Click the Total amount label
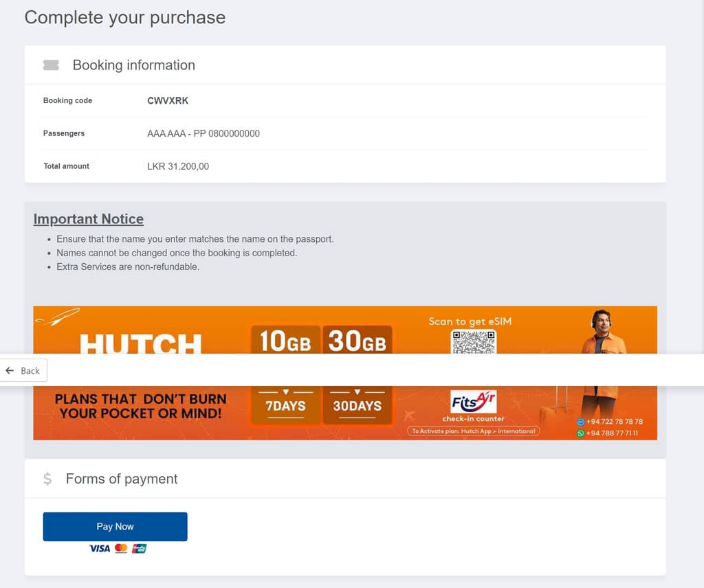The image size is (704, 588). pos(67,166)
